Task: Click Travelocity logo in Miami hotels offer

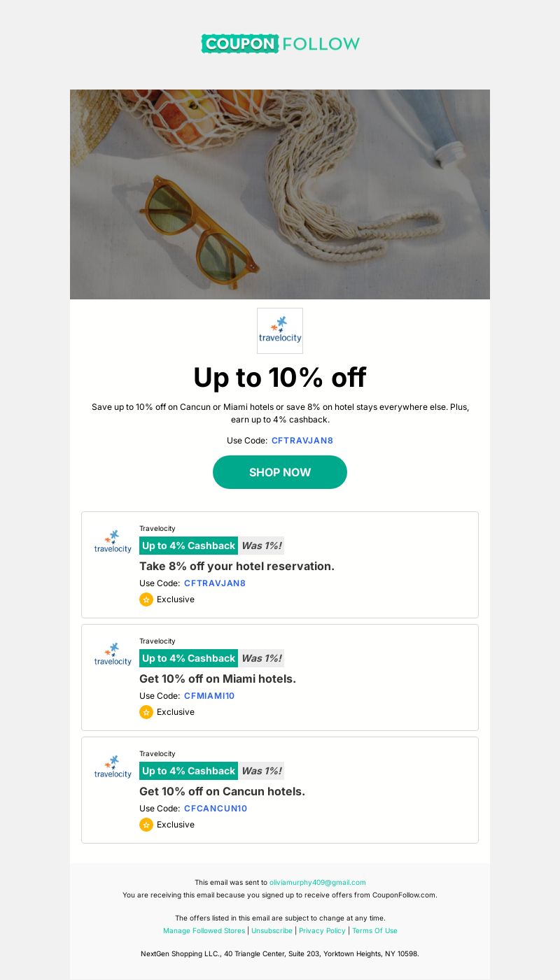Action: [x=113, y=654]
